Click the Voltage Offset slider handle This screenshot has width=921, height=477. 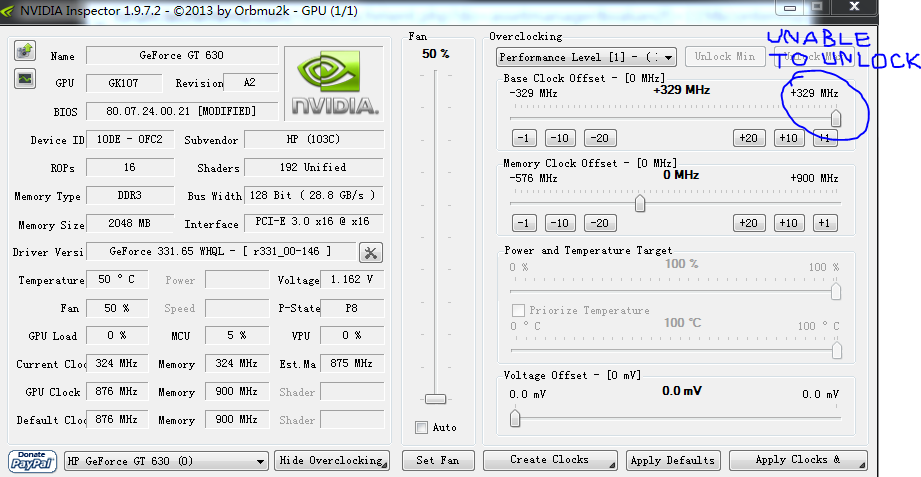[515, 418]
